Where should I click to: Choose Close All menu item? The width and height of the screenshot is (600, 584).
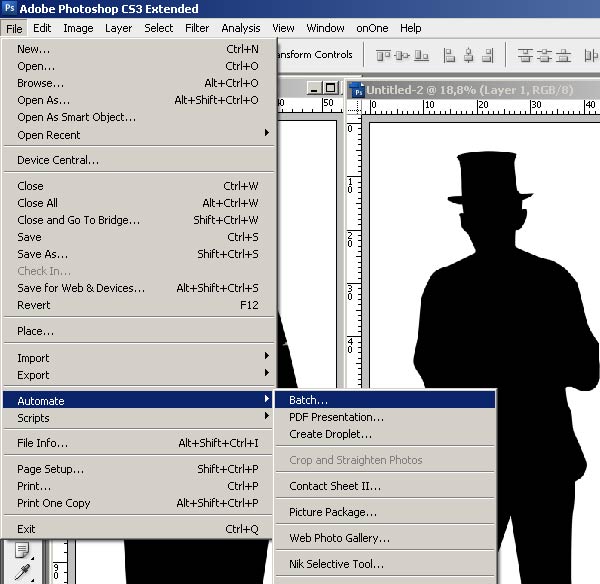[x=139, y=202]
